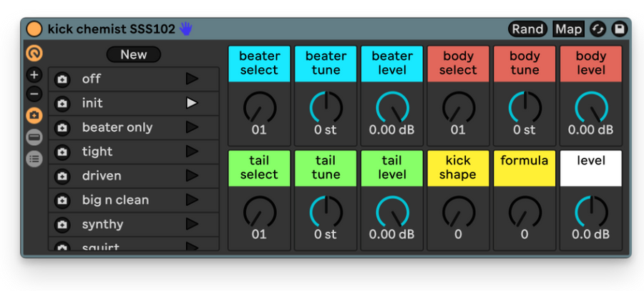This screenshot has height=291, width=644.
Task: Click the kick shape knob
Action: [459, 212]
